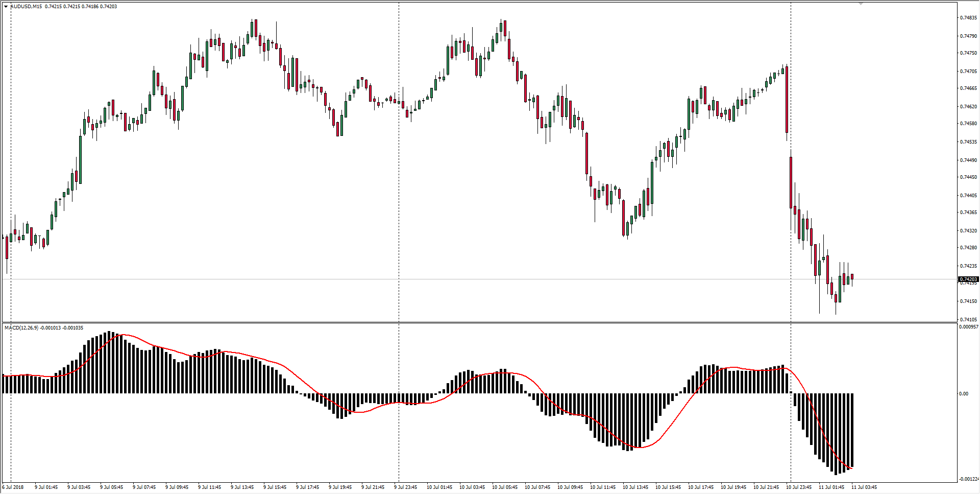
Task: Click the black current price tag 0.74203
Action: coord(968,279)
